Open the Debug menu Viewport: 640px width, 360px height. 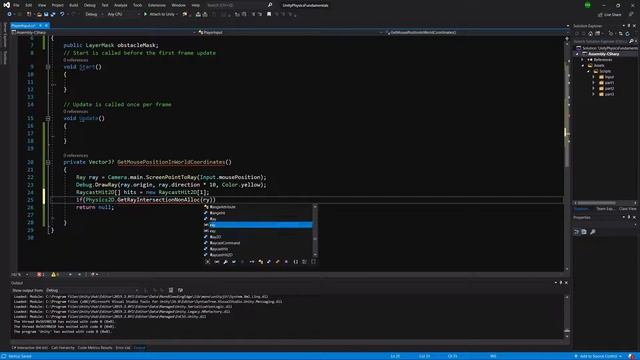pyautogui.click(x=89, y=5)
